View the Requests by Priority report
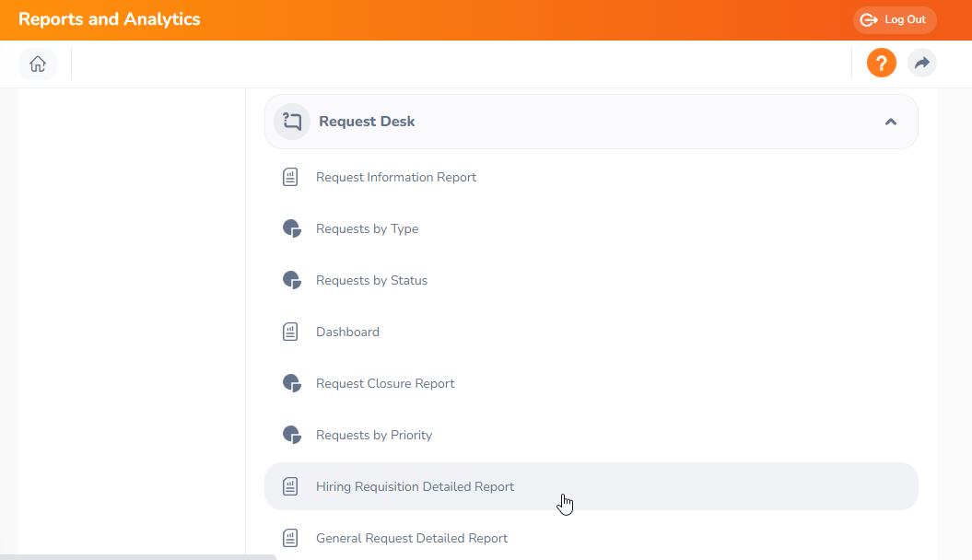The height and width of the screenshot is (560, 972). tap(374, 436)
